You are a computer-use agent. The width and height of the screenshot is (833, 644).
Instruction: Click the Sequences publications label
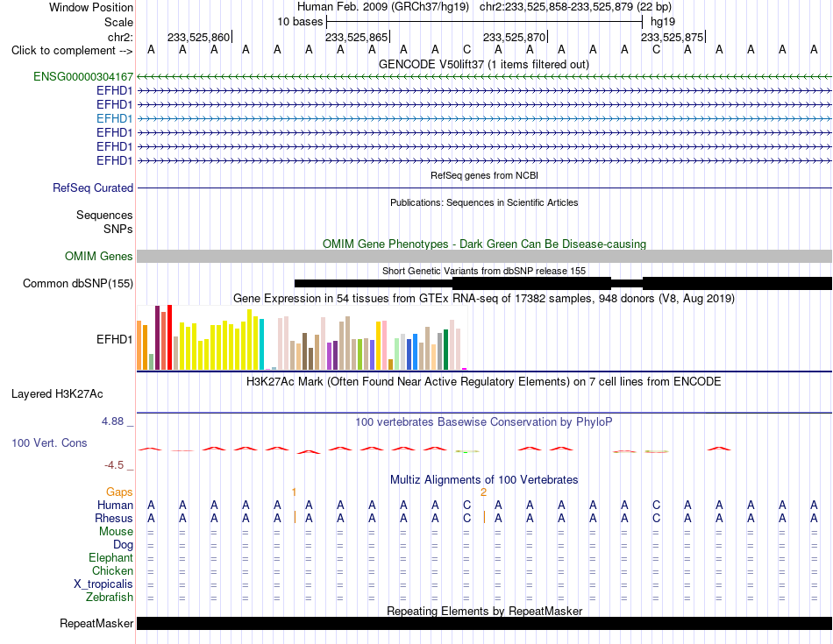point(104,215)
